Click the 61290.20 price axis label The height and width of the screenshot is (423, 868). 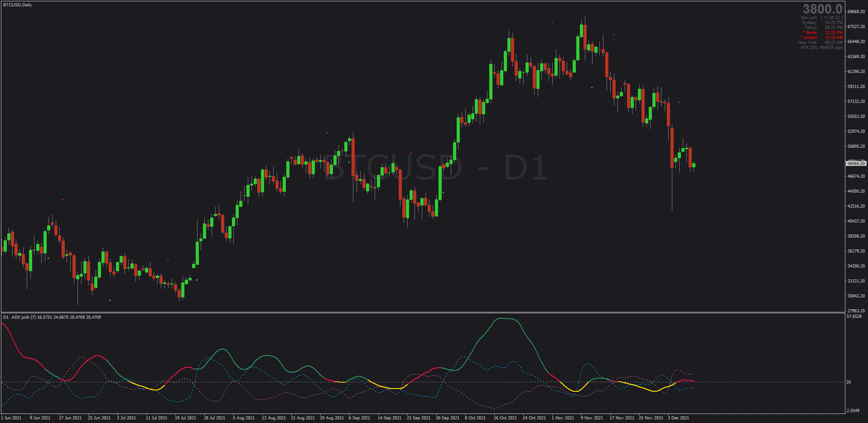pos(856,72)
